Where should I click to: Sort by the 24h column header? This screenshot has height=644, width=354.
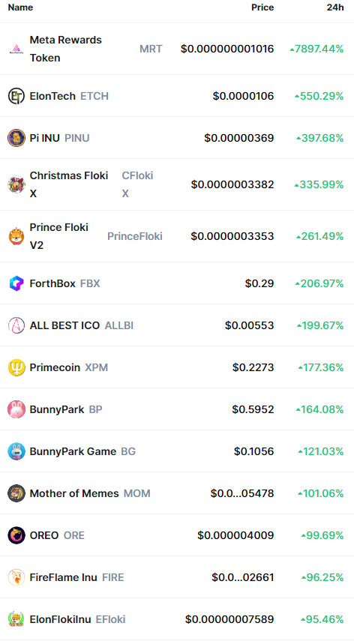[x=335, y=7]
